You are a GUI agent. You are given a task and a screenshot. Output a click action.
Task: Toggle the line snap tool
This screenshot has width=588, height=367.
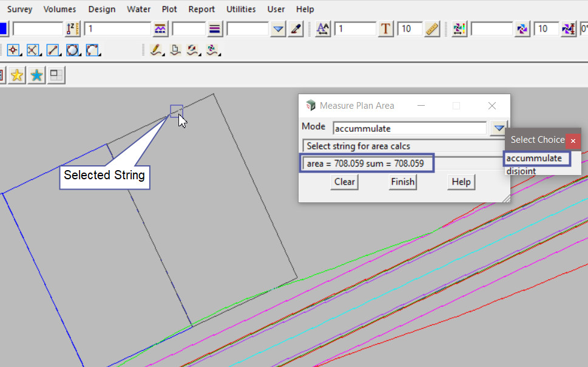point(53,50)
